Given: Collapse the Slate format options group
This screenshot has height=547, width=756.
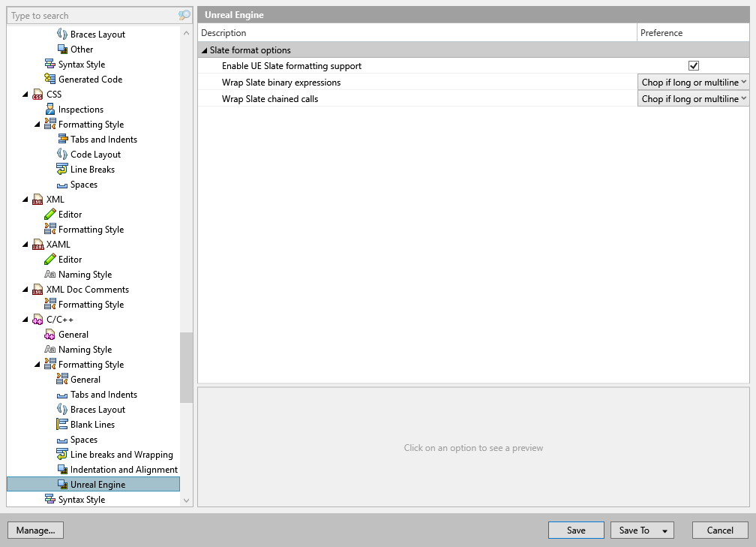Looking at the screenshot, I should [204, 50].
